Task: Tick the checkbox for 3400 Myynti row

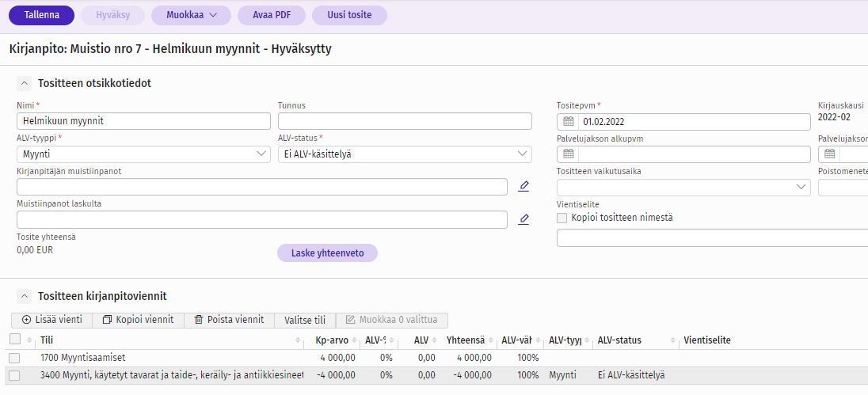Action: 14,376
